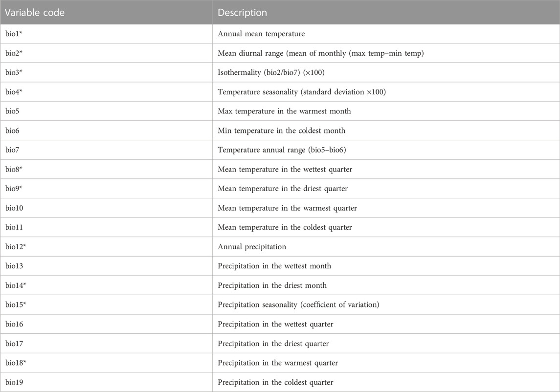Click Precipitation in the wettest month text
The height and width of the screenshot is (392, 560).
[x=274, y=266]
